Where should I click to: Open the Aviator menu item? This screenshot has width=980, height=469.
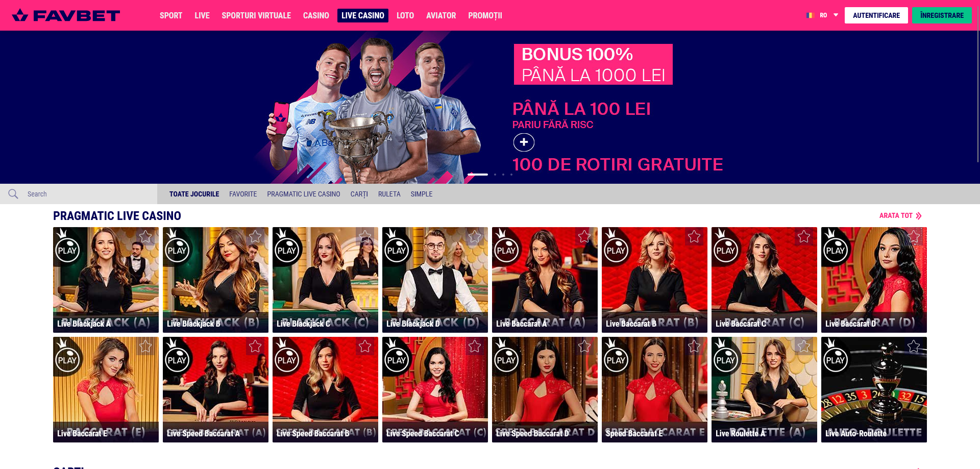click(441, 15)
